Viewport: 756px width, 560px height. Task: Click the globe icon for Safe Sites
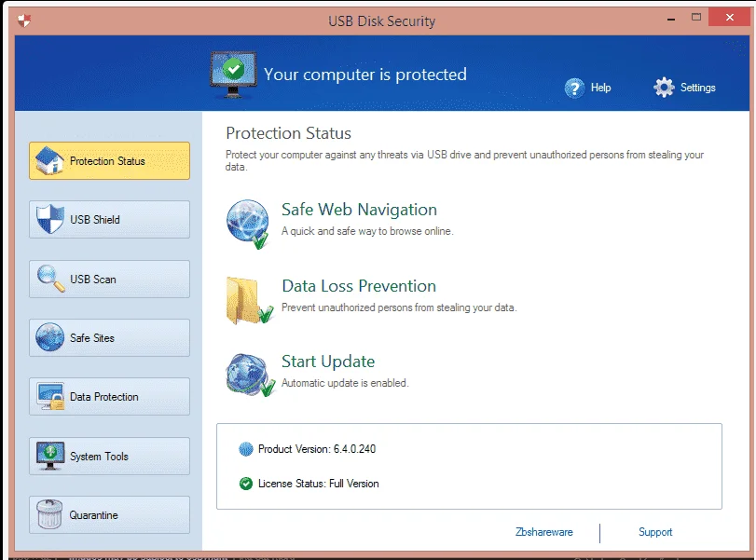(x=49, y=337)
